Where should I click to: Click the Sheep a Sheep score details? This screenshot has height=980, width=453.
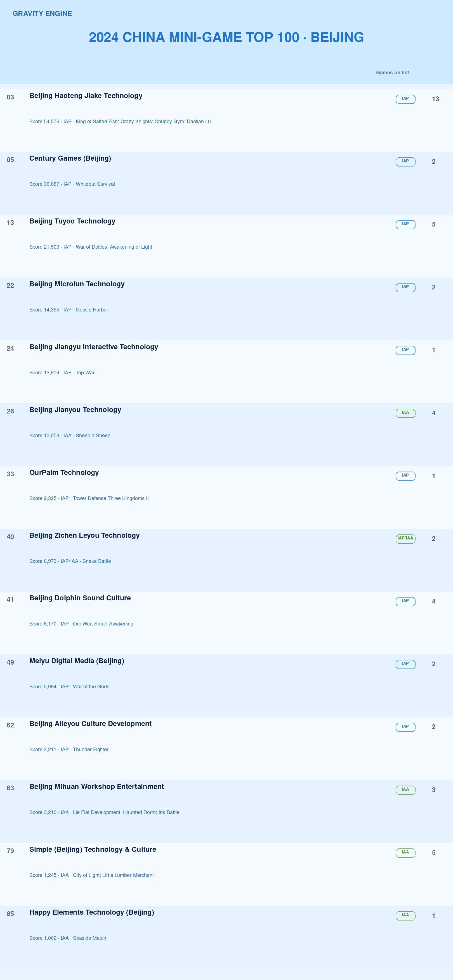tap(70, 436)
